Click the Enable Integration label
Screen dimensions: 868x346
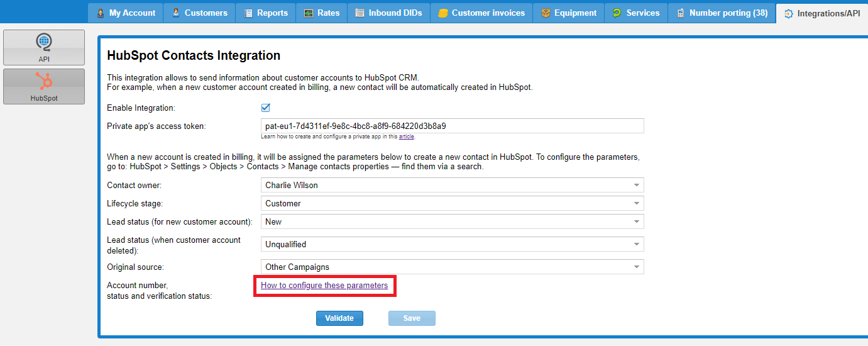pyautogui.click(x=141, y=108)
